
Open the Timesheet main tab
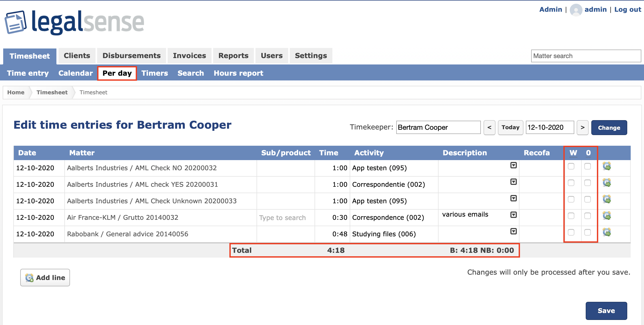point(30,56)
